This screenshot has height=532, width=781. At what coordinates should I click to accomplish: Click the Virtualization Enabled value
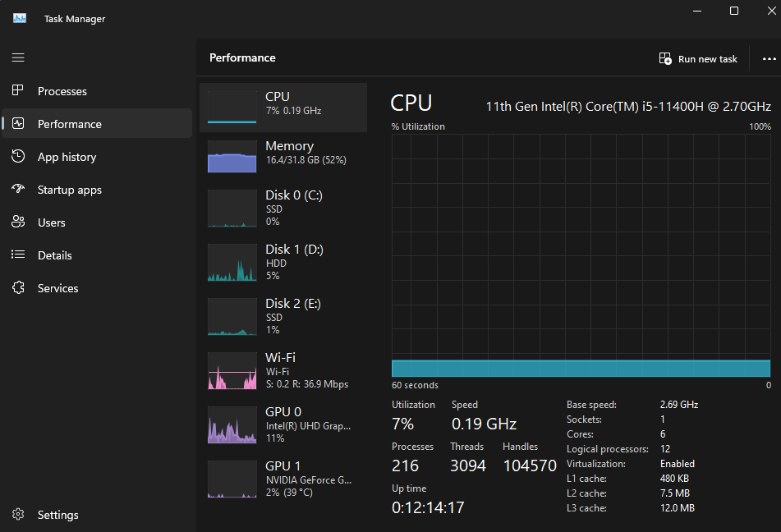(678, 464)
